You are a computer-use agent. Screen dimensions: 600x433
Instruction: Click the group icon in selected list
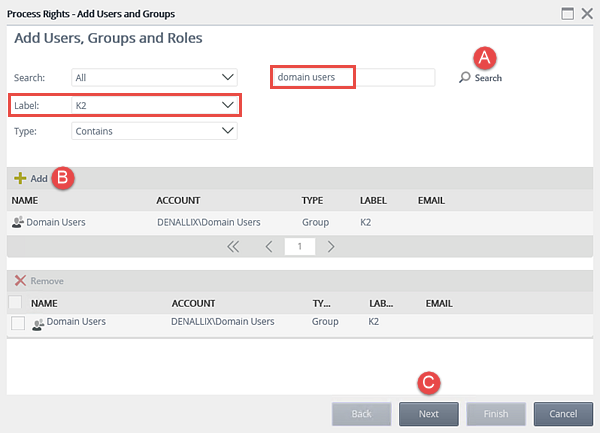click(38, 323)
